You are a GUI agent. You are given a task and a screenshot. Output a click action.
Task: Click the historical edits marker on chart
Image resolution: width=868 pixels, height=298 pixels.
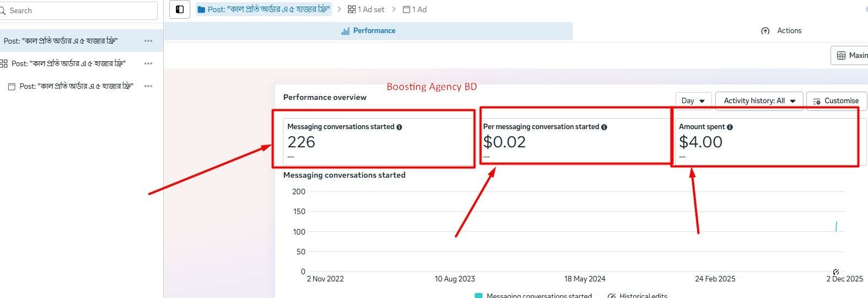pos(836,272)
